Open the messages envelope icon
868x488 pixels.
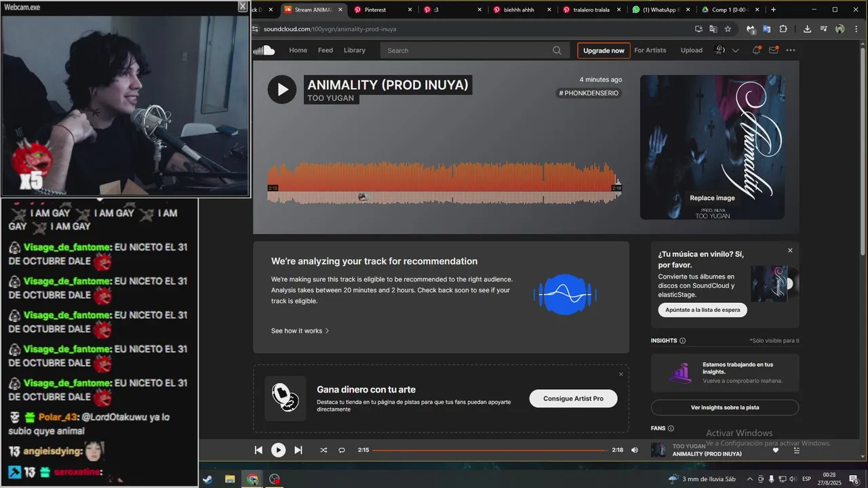(x=773, y=50)
